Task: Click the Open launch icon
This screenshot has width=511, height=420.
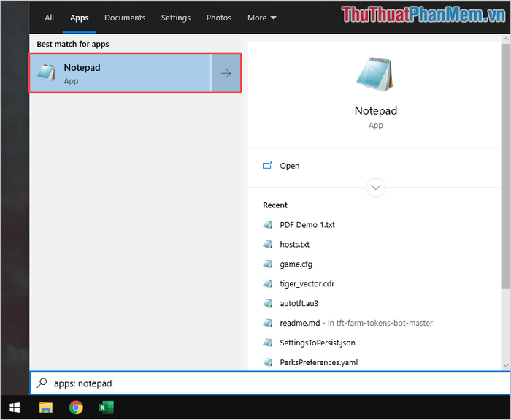Action: coord(267,165)
